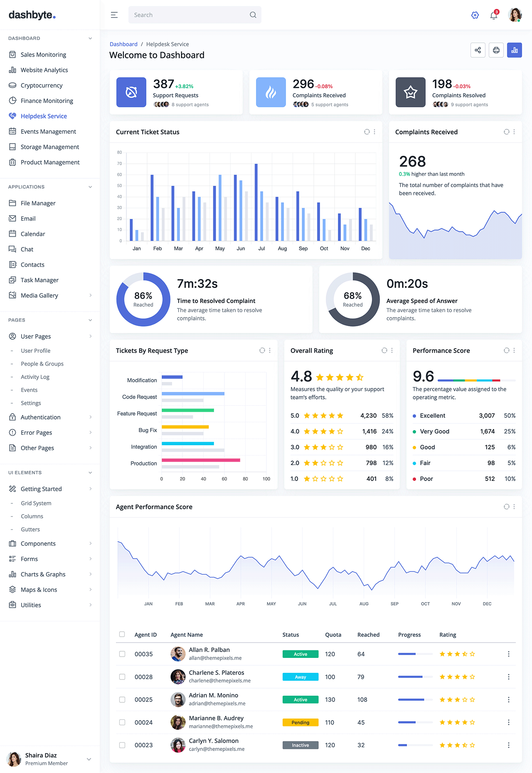Open Overall Rating card options menu
Image resolution: width=532 pixels, height=773 pixels.
392,350
